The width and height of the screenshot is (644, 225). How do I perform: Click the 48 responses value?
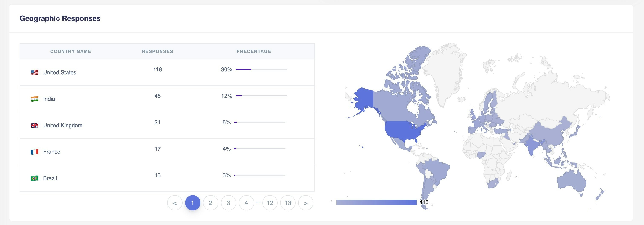[x=158, y=96]
